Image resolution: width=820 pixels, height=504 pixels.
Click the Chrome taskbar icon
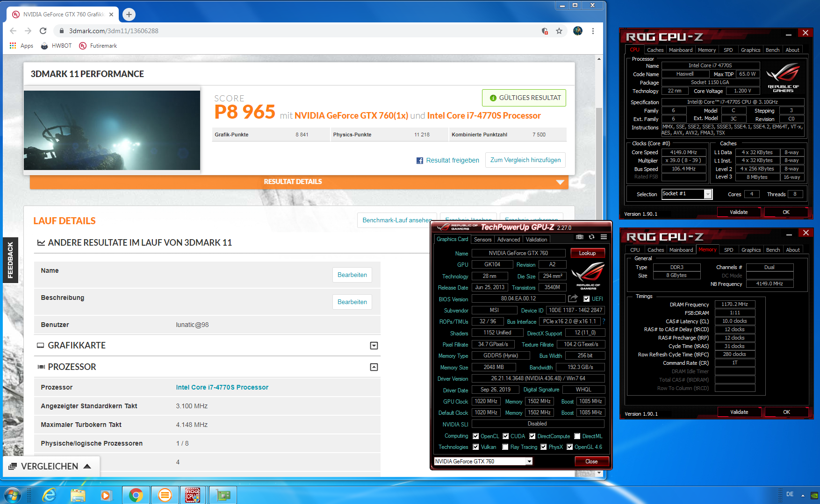pyautogui.click(x=136, y=495)
